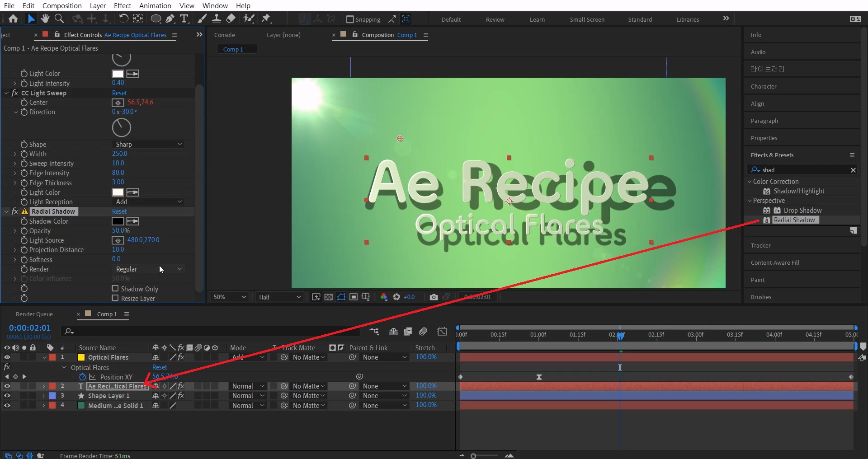Enable Motion Blur for timeline layers
868x459 pixels.
(423, 332)
